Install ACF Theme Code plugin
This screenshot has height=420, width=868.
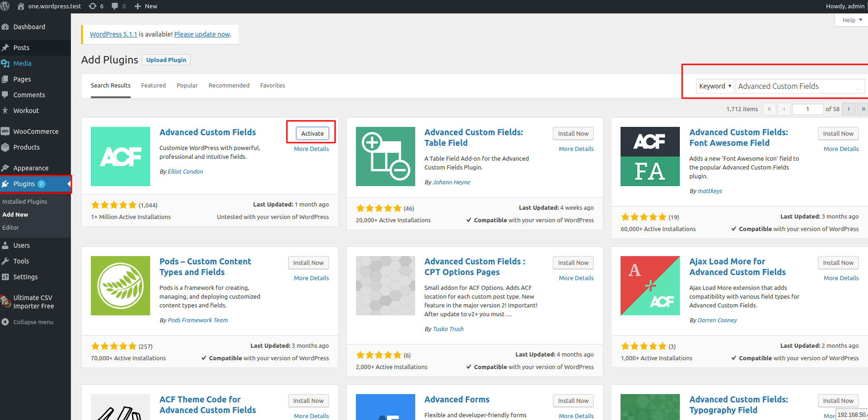(308, 401)
